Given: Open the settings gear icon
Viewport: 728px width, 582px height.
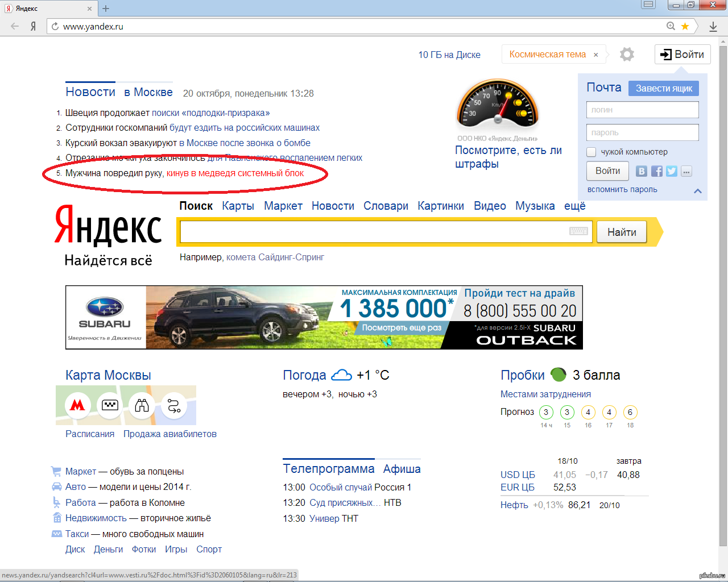Looking at the screenshot, I should coord(627,55).
